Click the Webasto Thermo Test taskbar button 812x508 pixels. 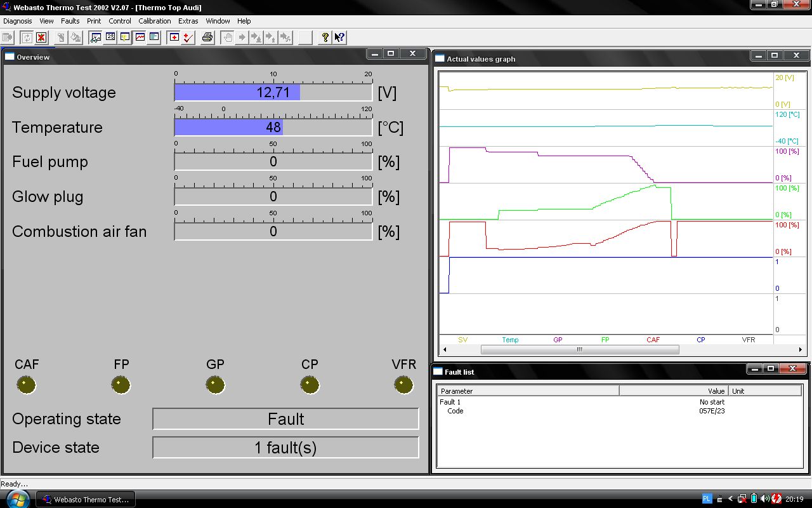(85, 499)
